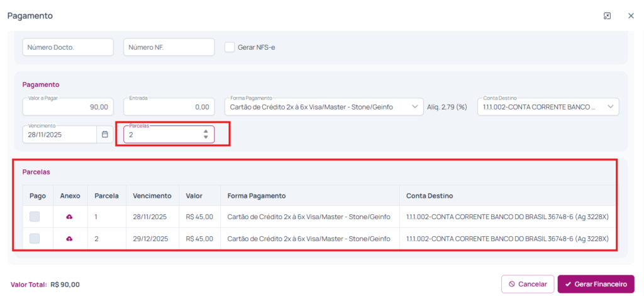Select the Valor a Pagar input
This screenshot has height=296, width=644.
coord(68,107)
